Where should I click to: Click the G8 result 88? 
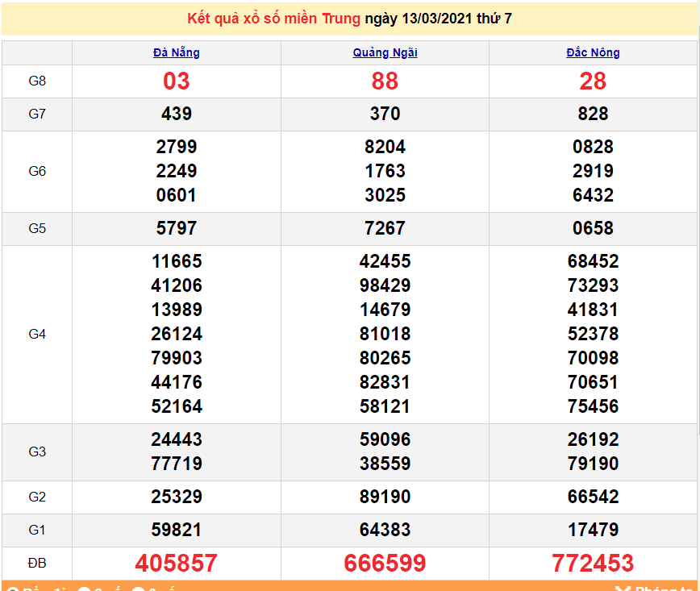point(385,81)
